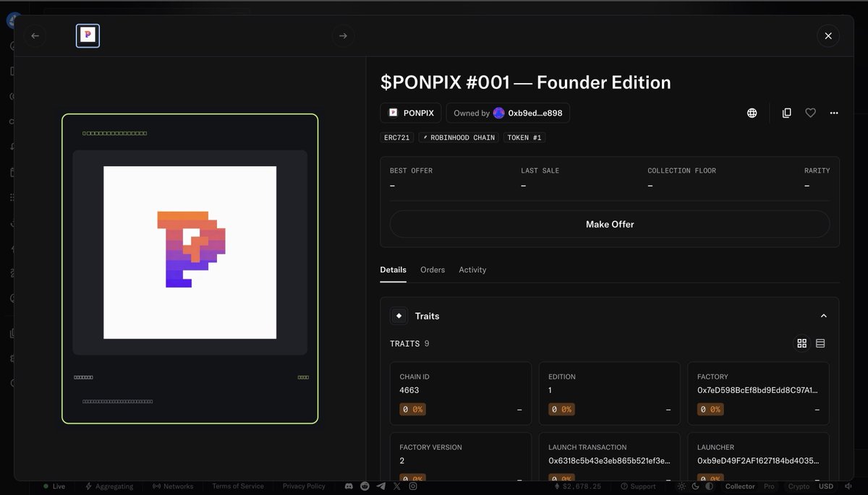Viewport: 868px width, 495px height.
Task: Select the USD currency option
Action: [x=825, y=486]
